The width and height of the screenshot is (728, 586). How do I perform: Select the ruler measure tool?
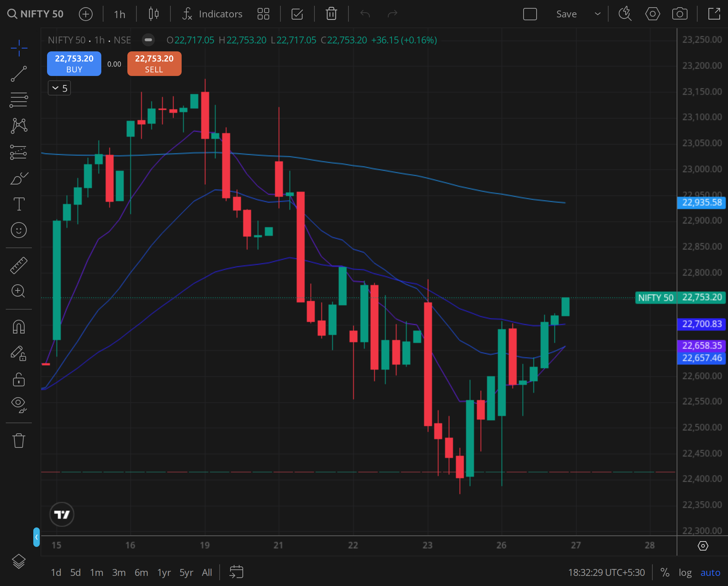(19, 265)
